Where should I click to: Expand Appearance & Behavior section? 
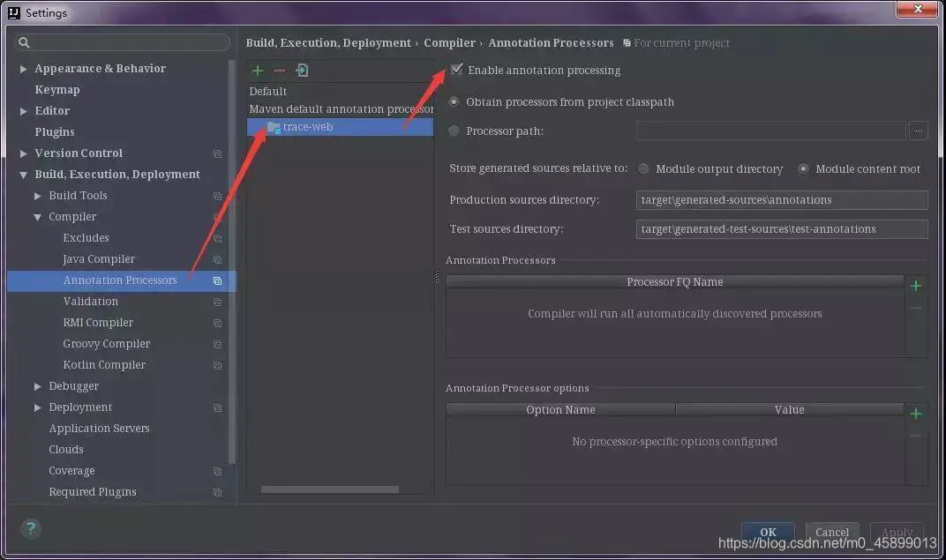pyautogui.click(x=23, y=69)
